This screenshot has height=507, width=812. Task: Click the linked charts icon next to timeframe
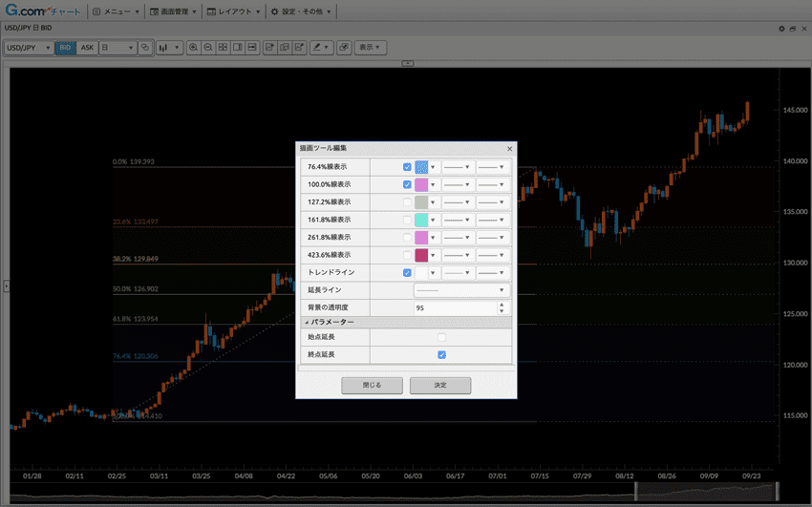coord(145,47)
